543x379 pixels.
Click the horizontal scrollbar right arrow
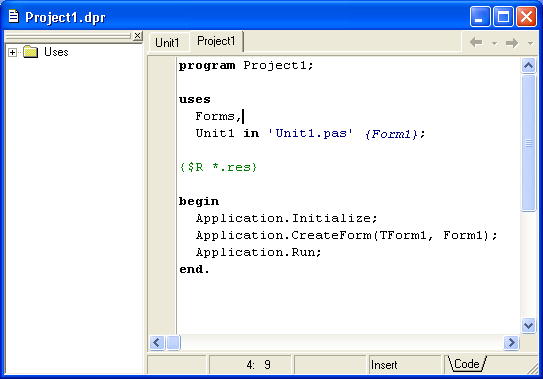511,343
